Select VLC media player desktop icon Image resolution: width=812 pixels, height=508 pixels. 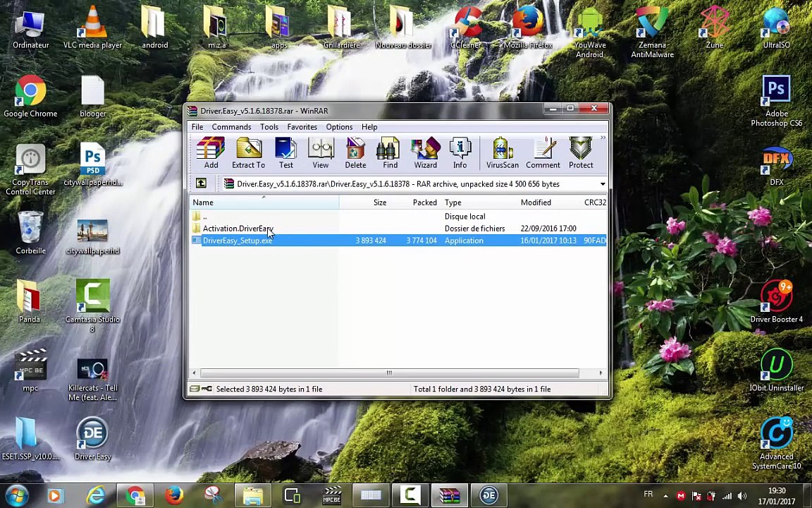click(93, 28)
